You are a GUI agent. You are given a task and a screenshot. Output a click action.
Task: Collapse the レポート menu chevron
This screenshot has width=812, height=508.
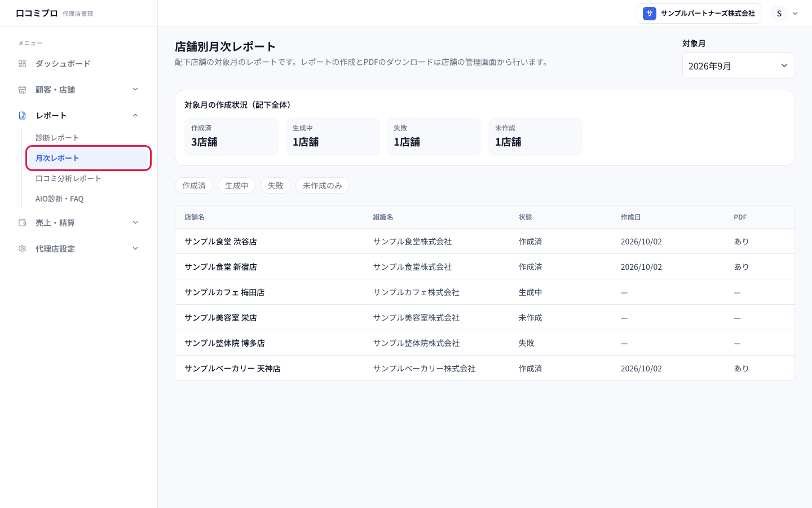pos(135,115)
